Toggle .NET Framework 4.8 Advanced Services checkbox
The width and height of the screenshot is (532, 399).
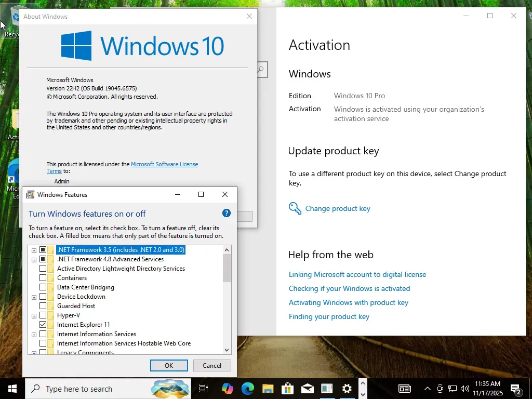click(x=43, y=259)
